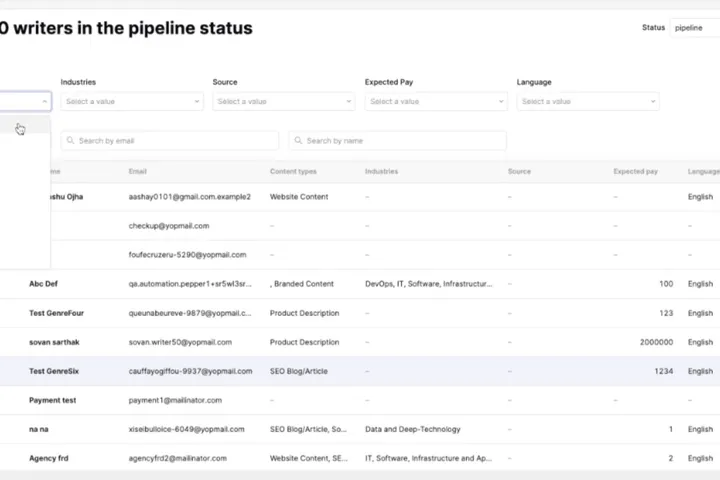Open writer row sovan sarthak
720x480 pixels.
click(x=360, y=342)
